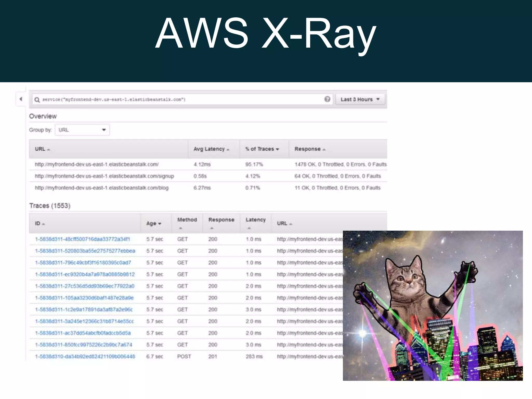Screen dimensions: 532x399
Task: Open trace 1-5838d311-850fcc9975226c2b9bc7a674
Action: [83, 345]
